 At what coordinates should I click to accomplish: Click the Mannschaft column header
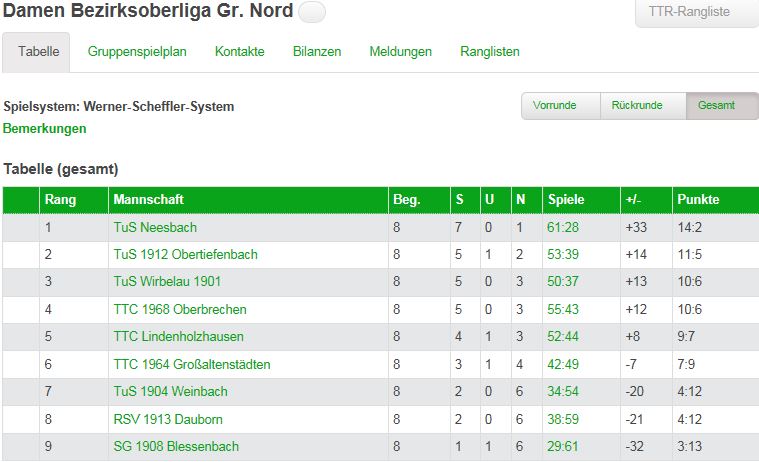point(149,199)
